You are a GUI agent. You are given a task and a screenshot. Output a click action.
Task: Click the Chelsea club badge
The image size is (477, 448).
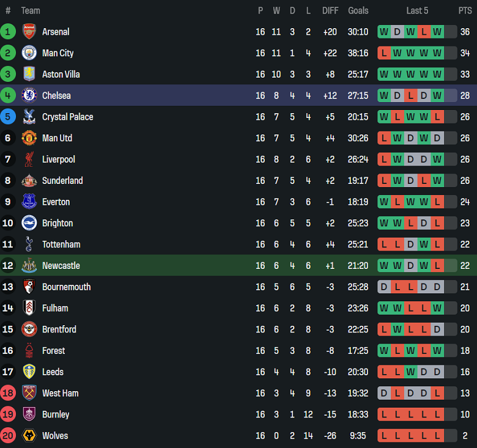(x=29, y=95)
